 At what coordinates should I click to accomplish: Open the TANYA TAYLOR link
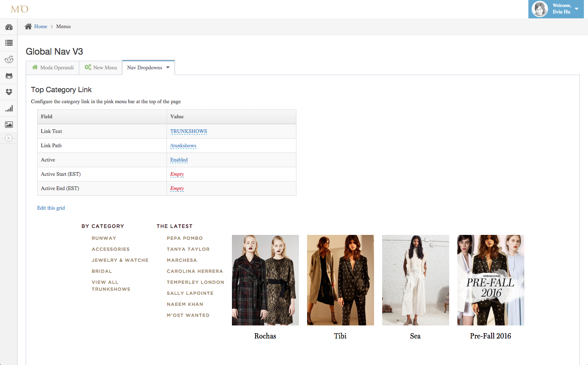pos(188,249)
